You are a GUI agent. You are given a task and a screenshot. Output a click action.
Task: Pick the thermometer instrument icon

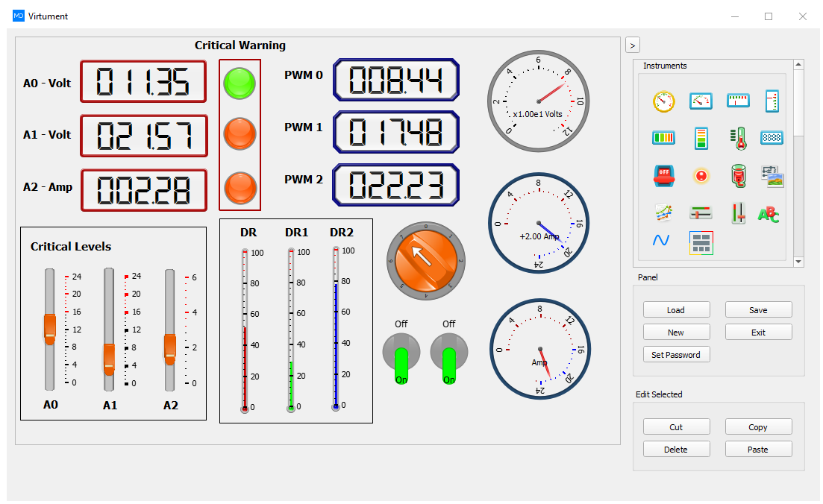click(738, 137)
